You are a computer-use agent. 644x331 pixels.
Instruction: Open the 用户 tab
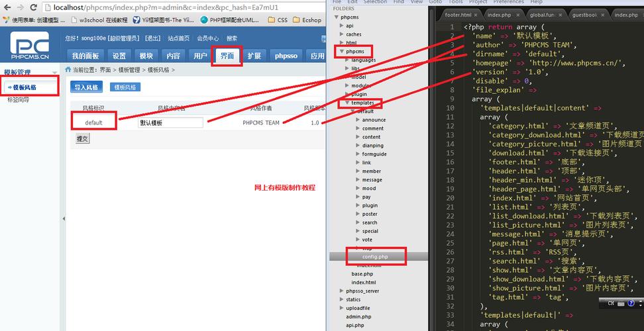click(200, 56)
